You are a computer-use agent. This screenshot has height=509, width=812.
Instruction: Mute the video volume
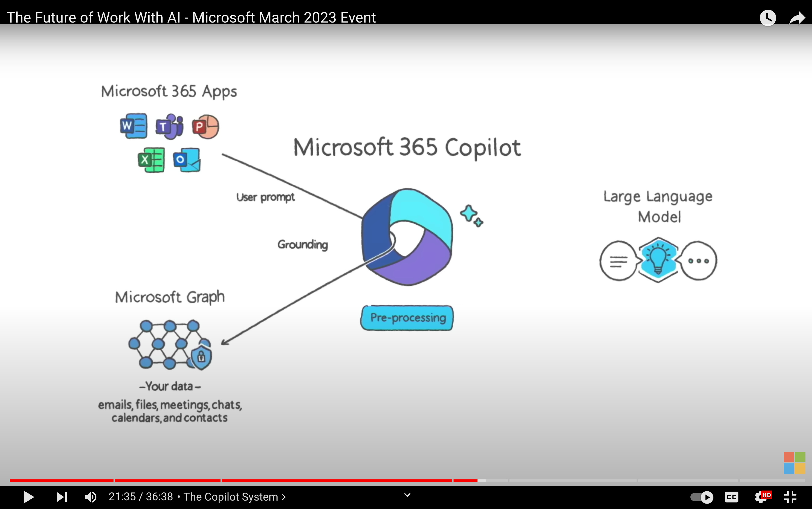(90, 497)
